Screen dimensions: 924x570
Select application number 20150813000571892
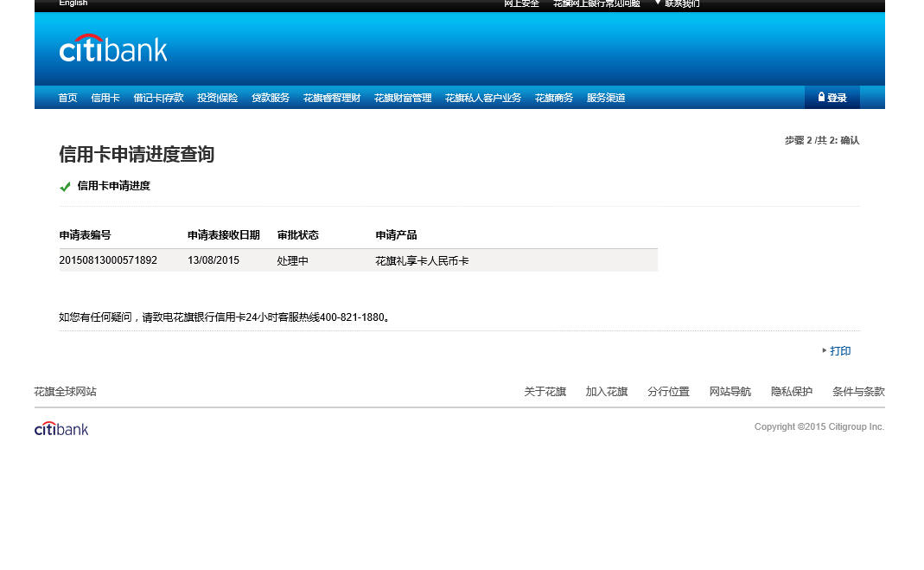[x=108, y=260]
